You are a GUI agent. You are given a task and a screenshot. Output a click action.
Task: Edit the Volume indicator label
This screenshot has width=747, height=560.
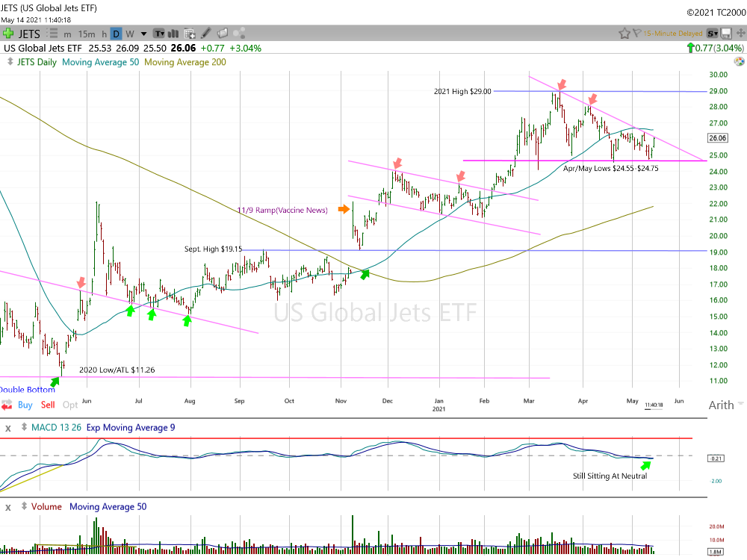pyautogui.click(x=46, y=506)
